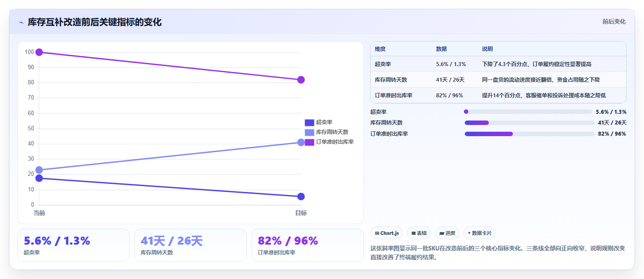The width and height of the screenshot is (644, 279).
Task: Click progress value 82% / 96%
Action: tap(612, 134)
